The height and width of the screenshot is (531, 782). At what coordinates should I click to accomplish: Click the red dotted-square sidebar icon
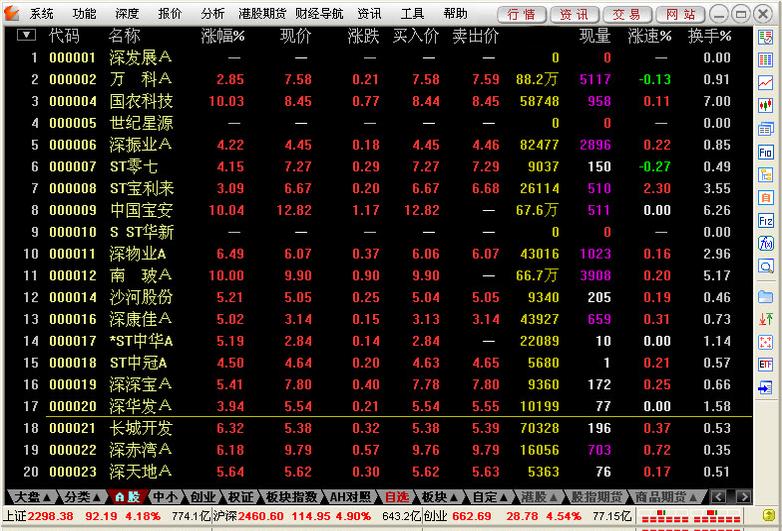(766, 342)
